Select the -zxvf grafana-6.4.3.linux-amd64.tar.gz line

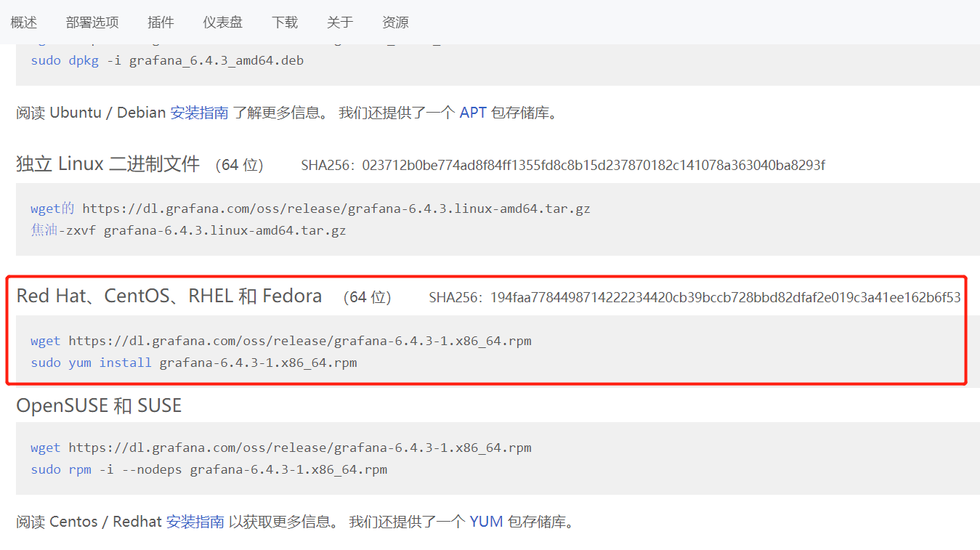[x=188, y=230]
